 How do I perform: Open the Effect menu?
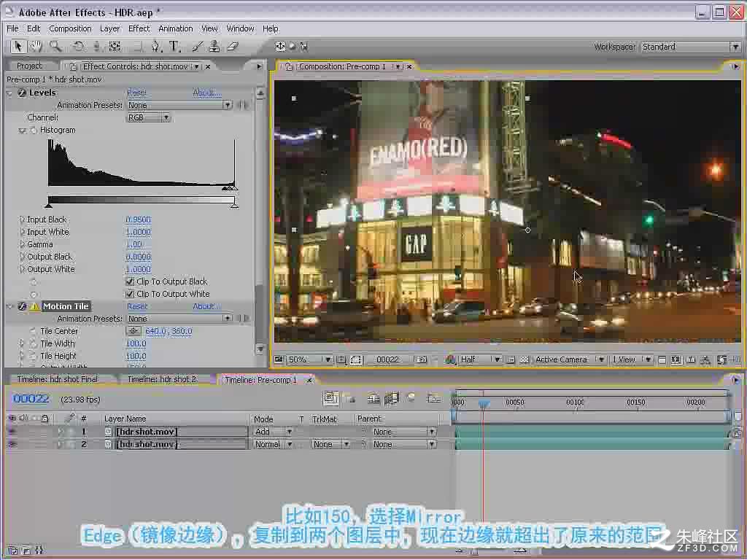pos(139,28)
